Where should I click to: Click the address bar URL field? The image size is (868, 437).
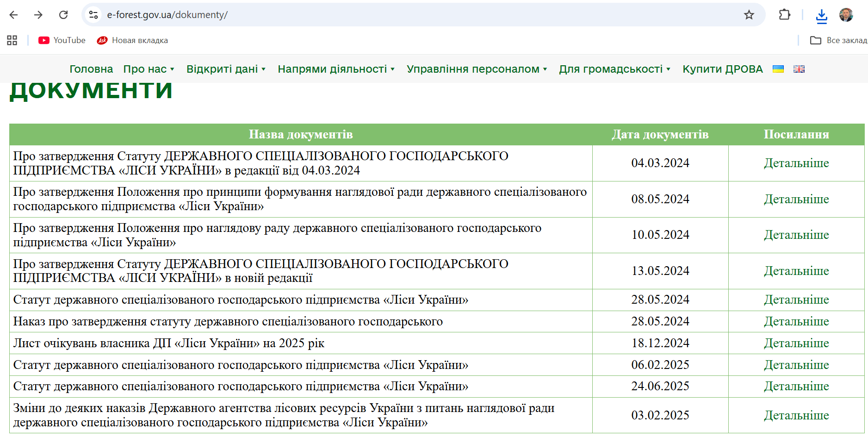(370, 15)
